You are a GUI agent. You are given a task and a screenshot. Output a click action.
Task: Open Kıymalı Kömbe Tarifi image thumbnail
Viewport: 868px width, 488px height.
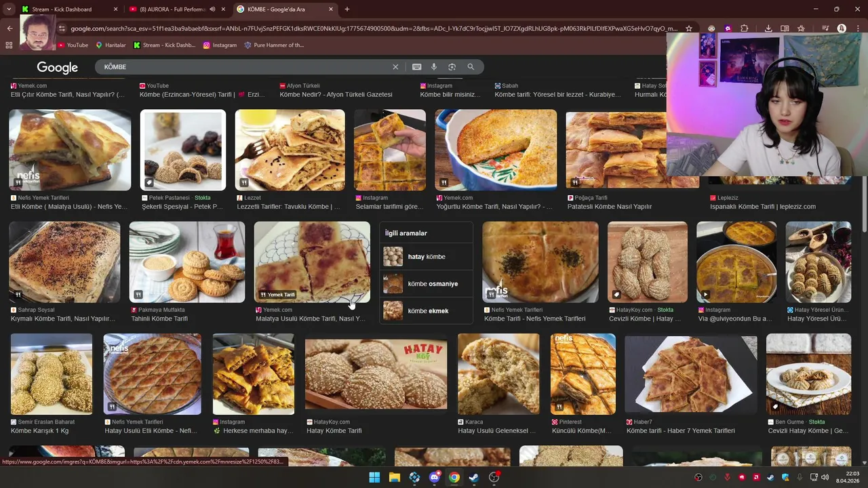64,262
